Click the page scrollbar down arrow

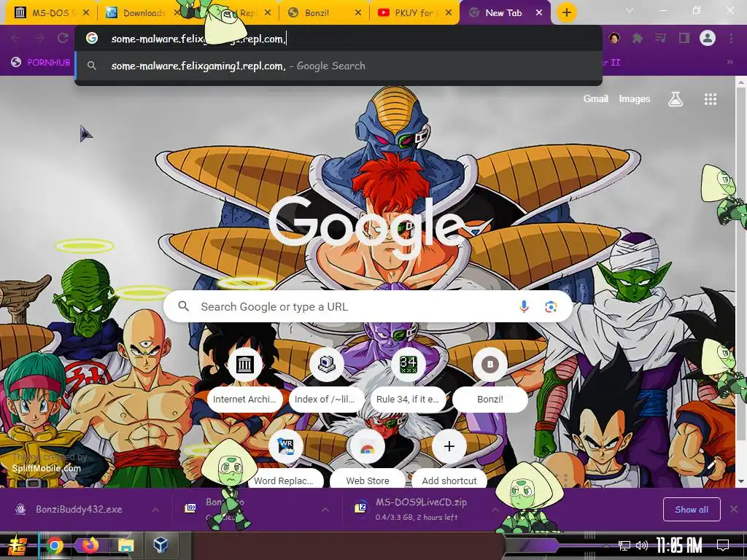click(741, 481)
